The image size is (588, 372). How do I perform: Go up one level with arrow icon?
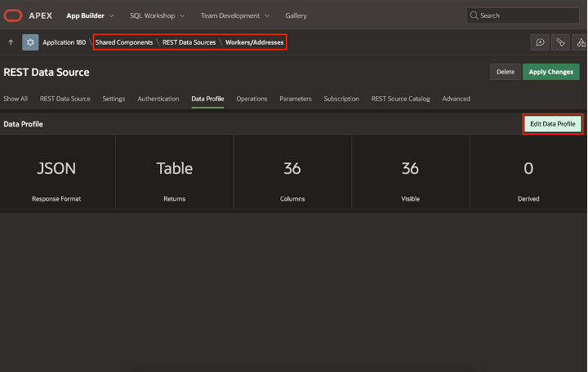pos(11,42)
